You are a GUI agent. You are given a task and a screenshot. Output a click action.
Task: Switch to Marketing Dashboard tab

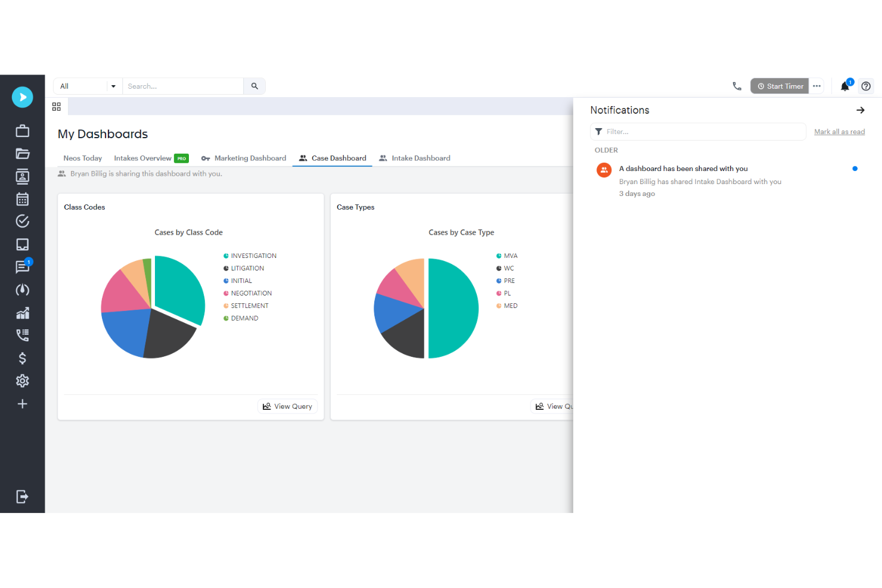(x=244, y=158)
